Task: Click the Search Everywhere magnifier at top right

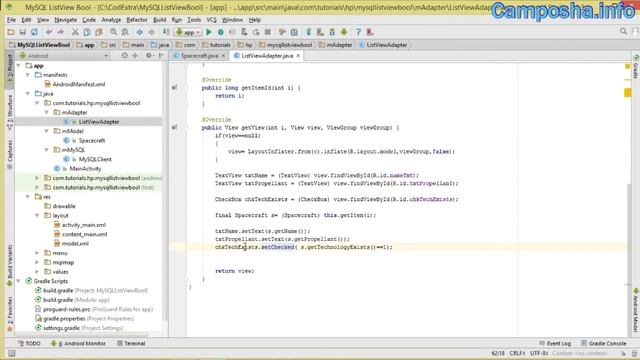Action: click(x=623, y=31)
